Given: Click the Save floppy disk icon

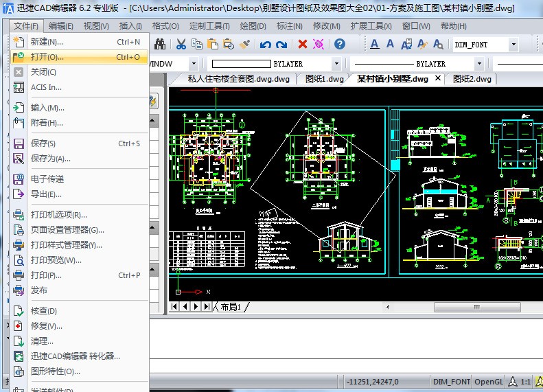Looking at the screenshot, I should point(19,143).
